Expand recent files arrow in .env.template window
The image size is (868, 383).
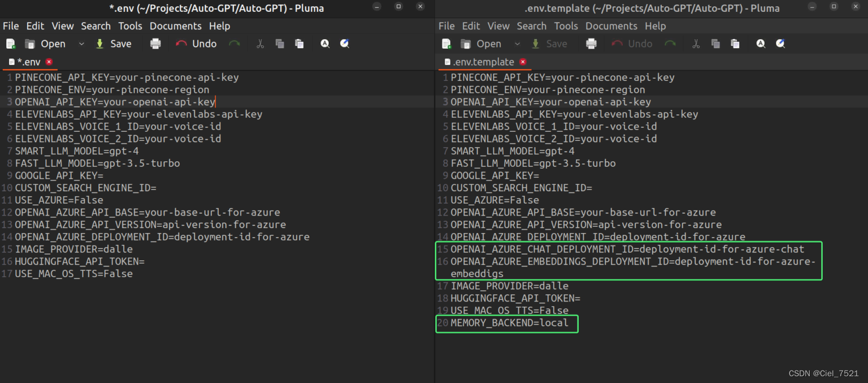(x=517, y=44)
